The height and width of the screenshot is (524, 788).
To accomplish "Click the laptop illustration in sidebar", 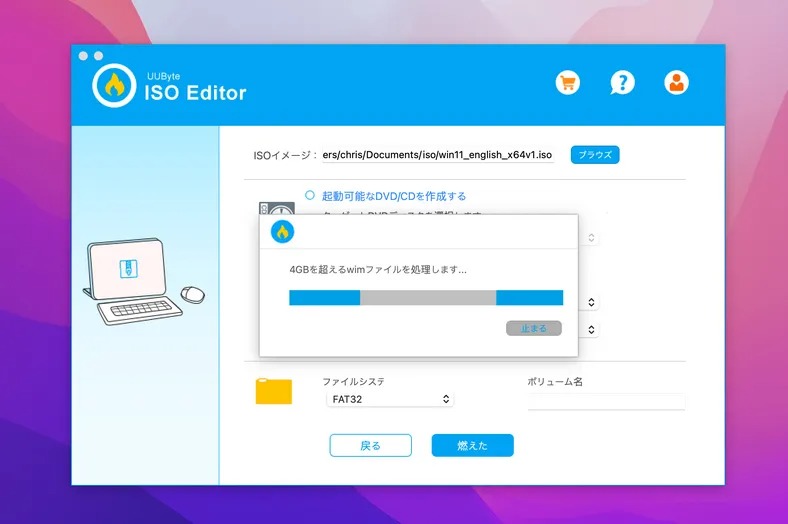I will coord(144,281).
